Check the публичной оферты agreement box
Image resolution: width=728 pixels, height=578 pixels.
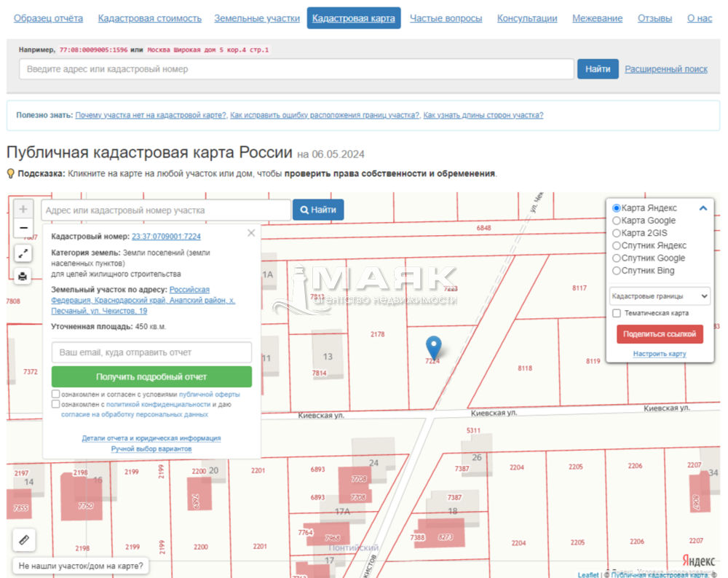tap(56, 394)
